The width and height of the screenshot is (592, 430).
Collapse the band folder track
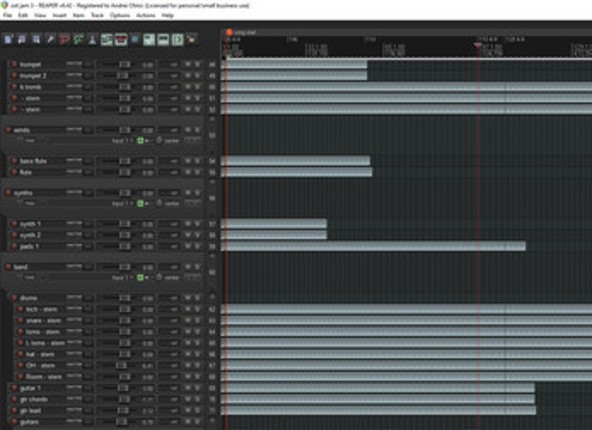[212, 256]
